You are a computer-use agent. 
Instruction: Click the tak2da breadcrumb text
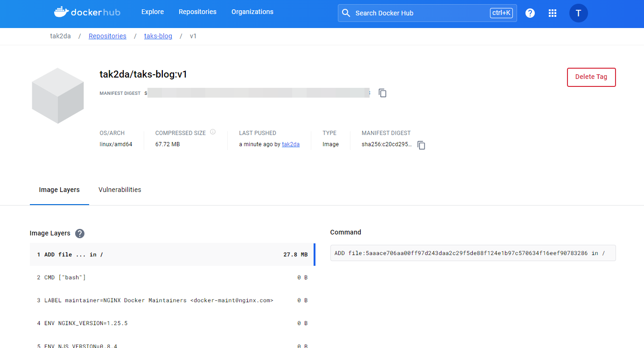[60, 36]
